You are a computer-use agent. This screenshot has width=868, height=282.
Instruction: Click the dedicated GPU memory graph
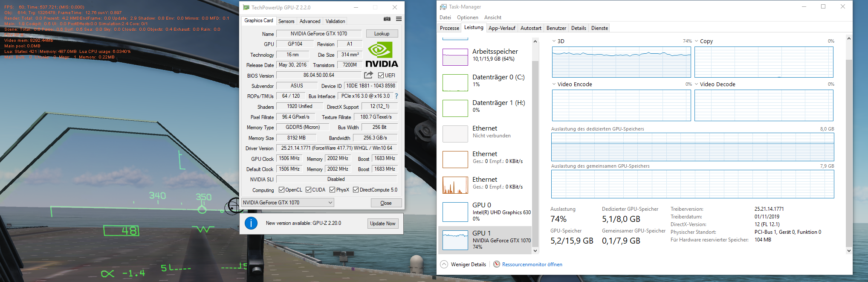pyautogui.click(x=692, y=147)
